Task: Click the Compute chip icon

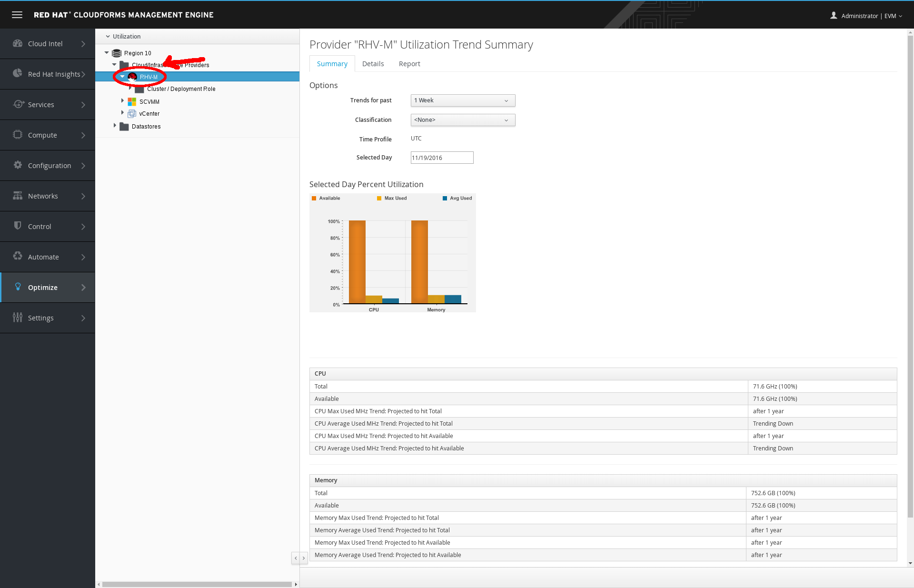Action: pos(18,134)
